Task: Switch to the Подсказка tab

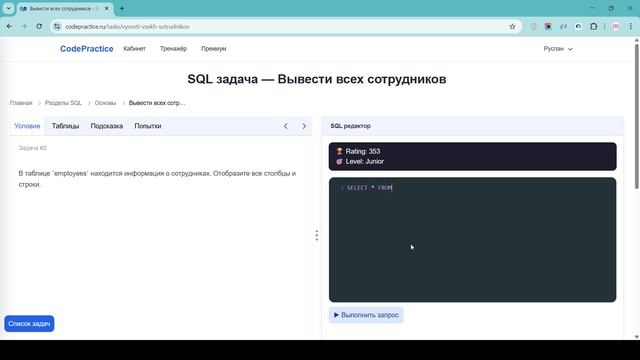Action: [x=107, y=126]
